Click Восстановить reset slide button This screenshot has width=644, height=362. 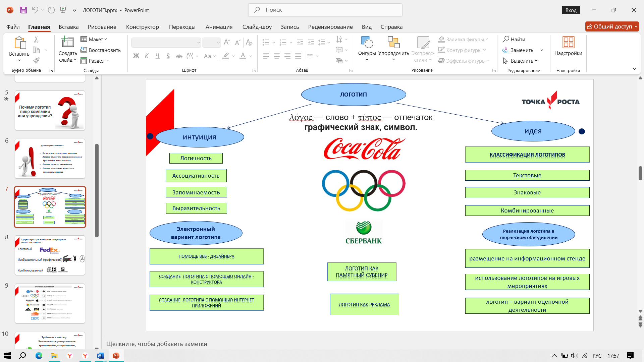tap(101, 50)
